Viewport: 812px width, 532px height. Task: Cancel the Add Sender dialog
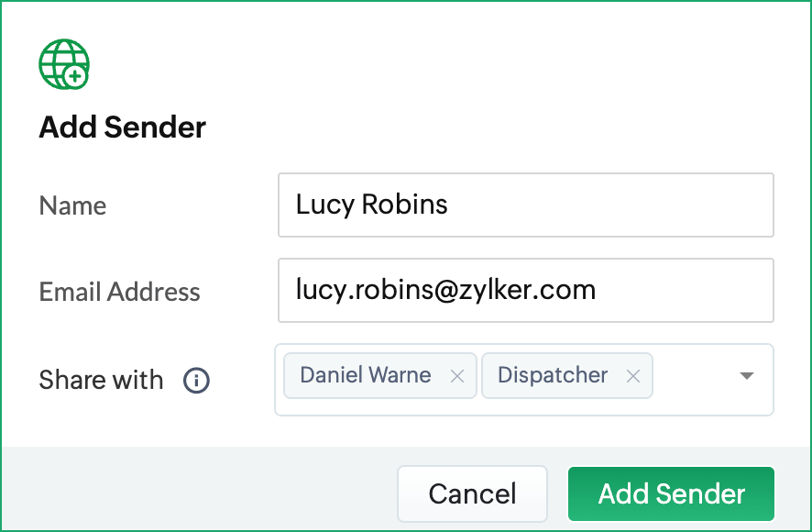[x=472, y=493]
